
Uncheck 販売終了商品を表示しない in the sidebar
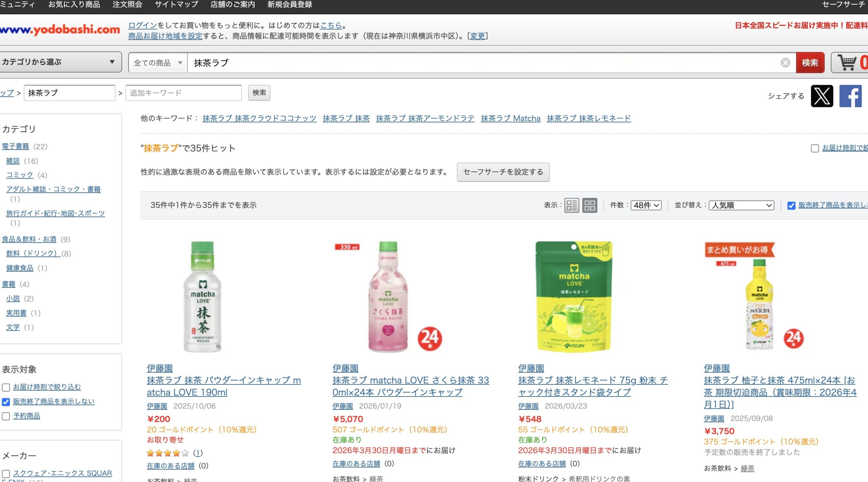tap(6, 402)
